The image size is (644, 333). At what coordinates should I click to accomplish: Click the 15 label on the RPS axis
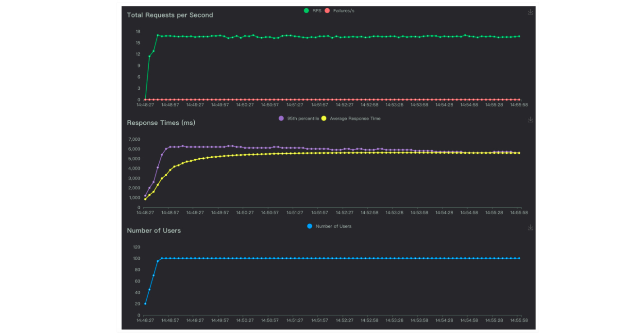(138, 43)
